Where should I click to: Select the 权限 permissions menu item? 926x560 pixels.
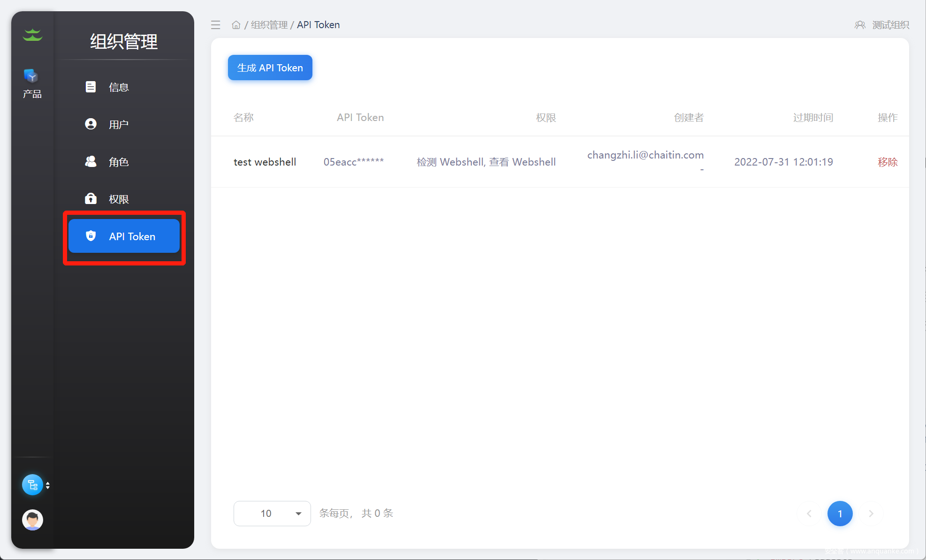[x=118, y=199]
